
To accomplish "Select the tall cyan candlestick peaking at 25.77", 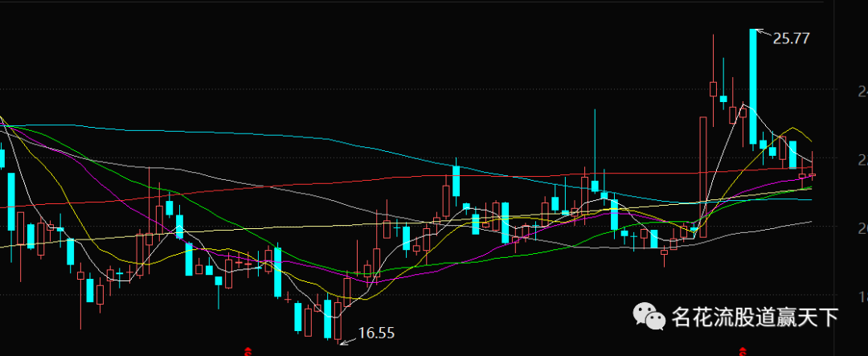I will [753, 89].
